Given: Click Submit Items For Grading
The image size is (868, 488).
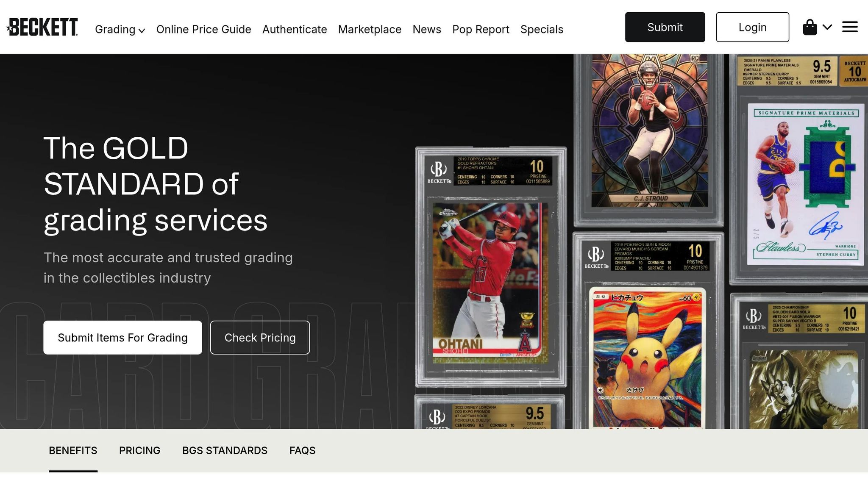Looking at the screenshot, I should [122, 338].
